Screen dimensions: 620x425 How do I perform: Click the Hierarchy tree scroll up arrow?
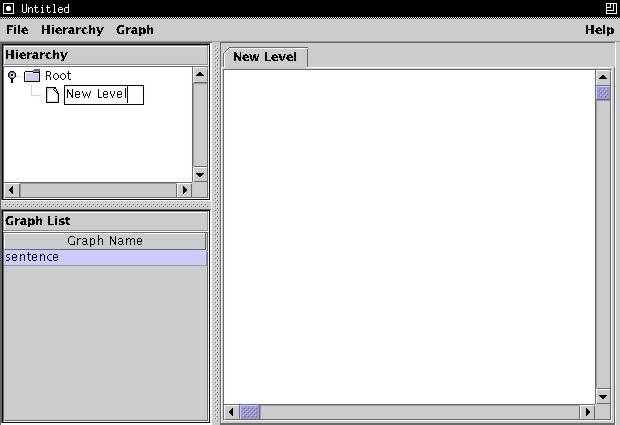click(x=200, y=75)
